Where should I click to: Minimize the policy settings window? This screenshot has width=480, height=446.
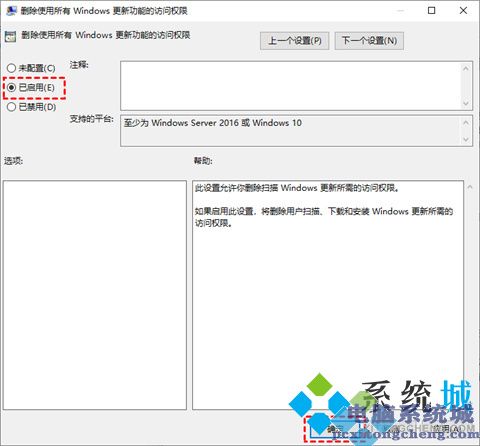pyautogui.click(x=400, y=11)
